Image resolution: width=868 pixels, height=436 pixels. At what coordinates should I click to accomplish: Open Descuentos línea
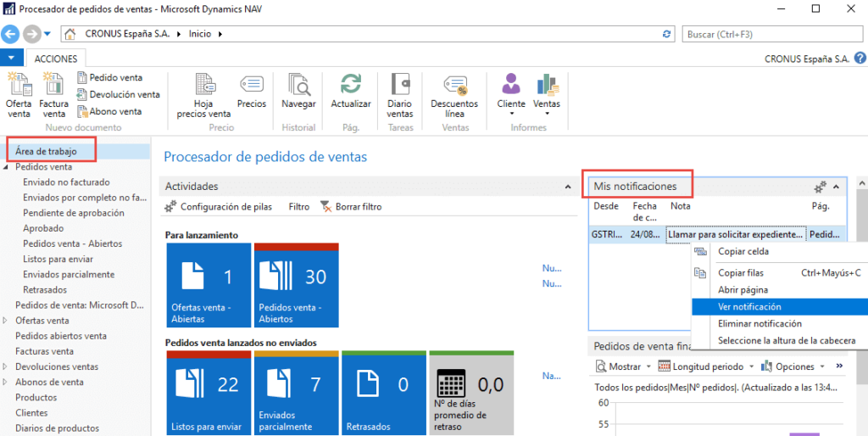pyautogui.click(x=454, y=95)
